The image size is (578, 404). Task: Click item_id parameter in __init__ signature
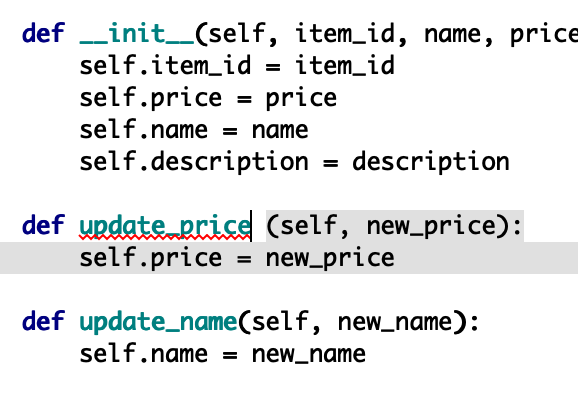(x=344, y=34)
